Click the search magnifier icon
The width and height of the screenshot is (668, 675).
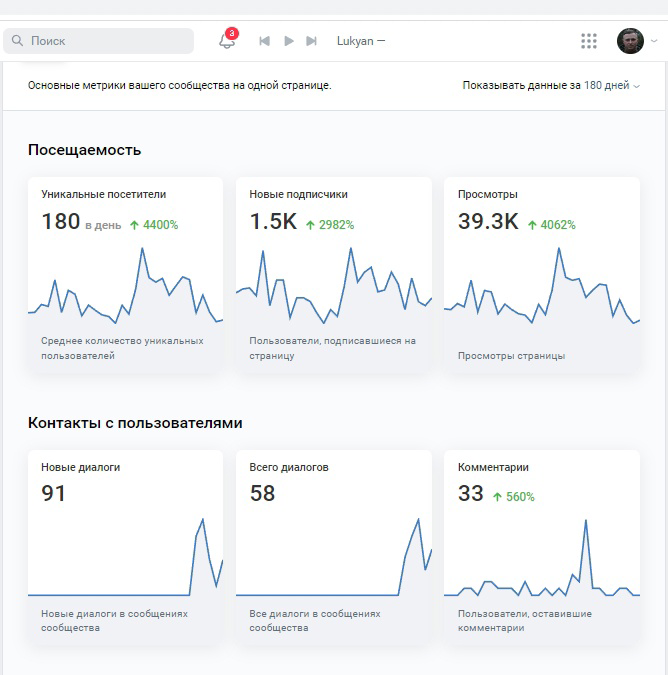[17, 41]
